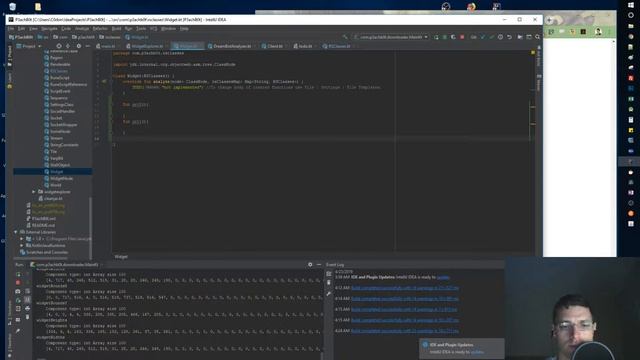Open the Navigate menu
Screen dimensions: 640x360
(49, 29)
